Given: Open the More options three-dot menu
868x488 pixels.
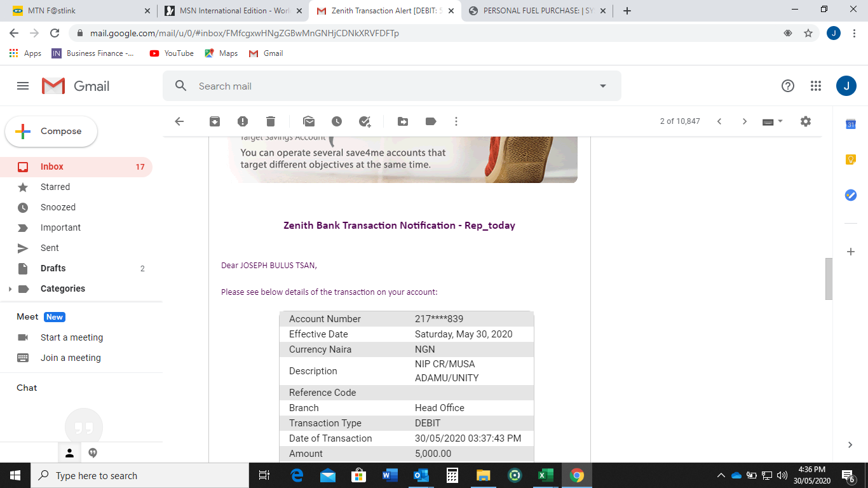Looking at the screenshot, I should pyautogui.click(x=456, y=121).
